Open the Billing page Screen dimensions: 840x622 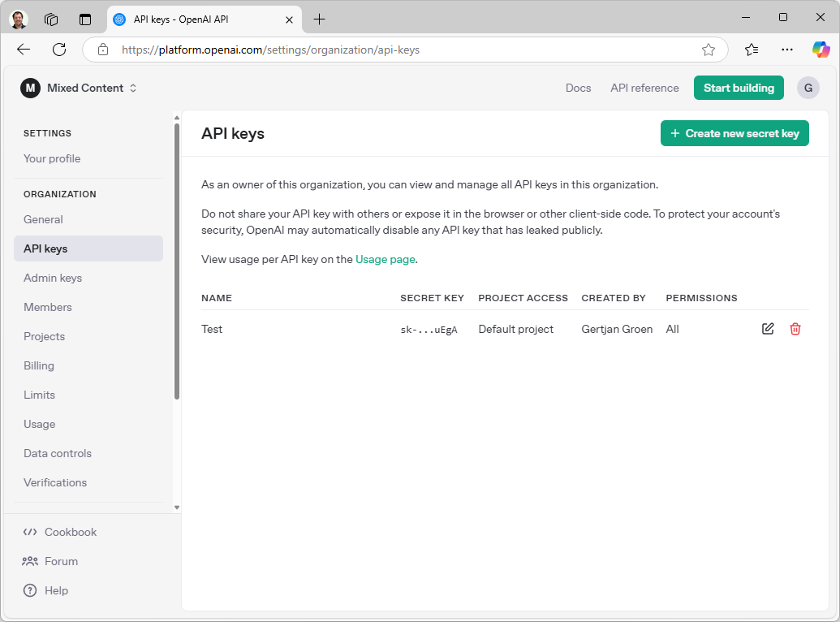tap(39, 365)
